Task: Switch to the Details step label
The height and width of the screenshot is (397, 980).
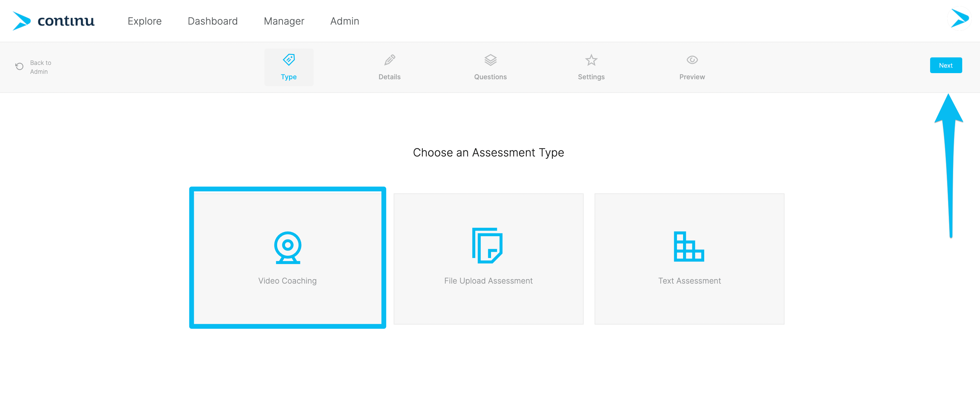Action: pos(390,77)
